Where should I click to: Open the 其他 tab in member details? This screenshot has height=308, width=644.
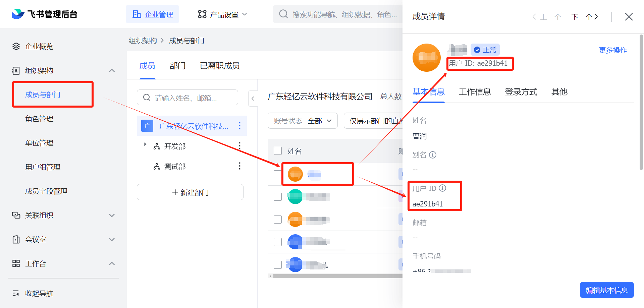pyautogui.click(x=559, y=92)
